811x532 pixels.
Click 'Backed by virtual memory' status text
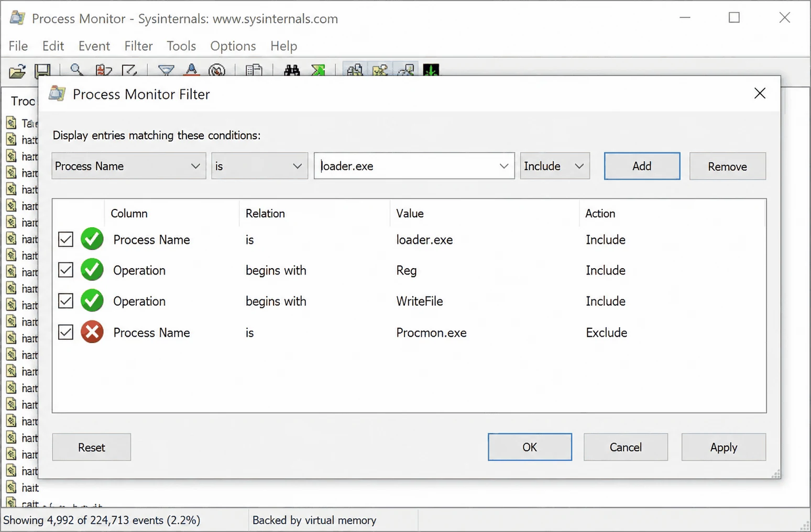click(x=314, y=520)
